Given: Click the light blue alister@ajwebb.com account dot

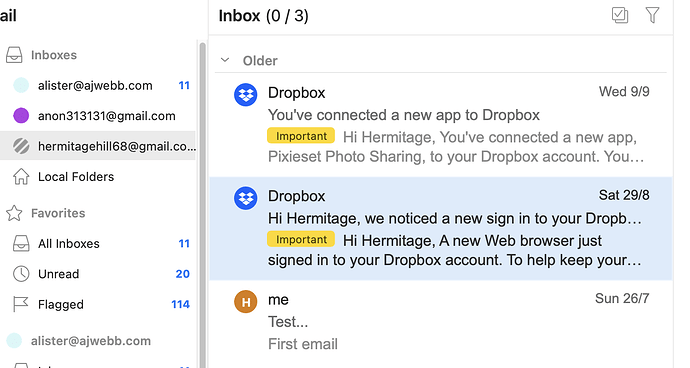Looking at the screenshot, I should coord(21,85).
